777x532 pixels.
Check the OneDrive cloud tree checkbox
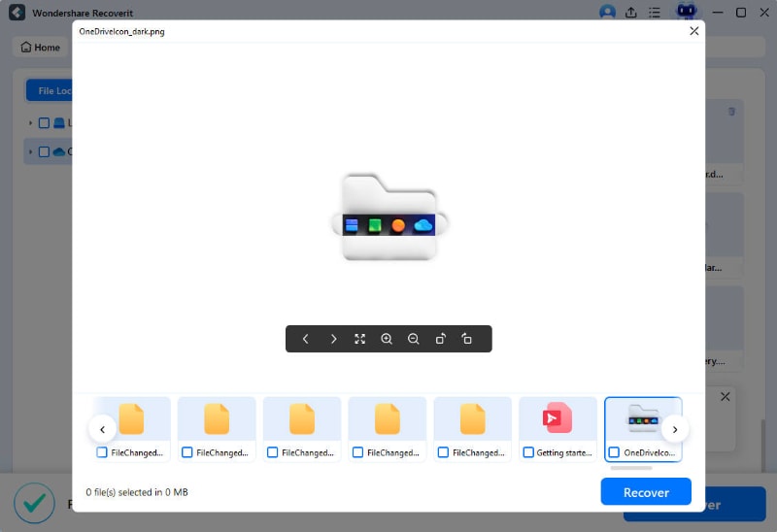click(44, 151)
